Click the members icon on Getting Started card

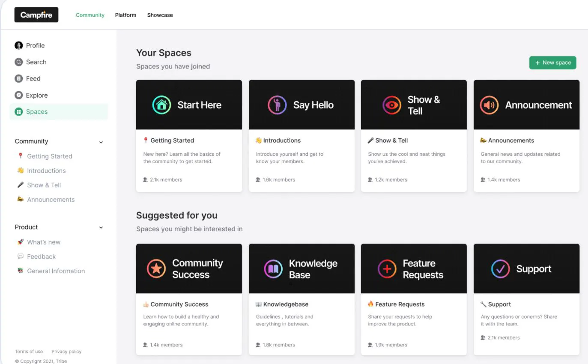click(146, 180)
